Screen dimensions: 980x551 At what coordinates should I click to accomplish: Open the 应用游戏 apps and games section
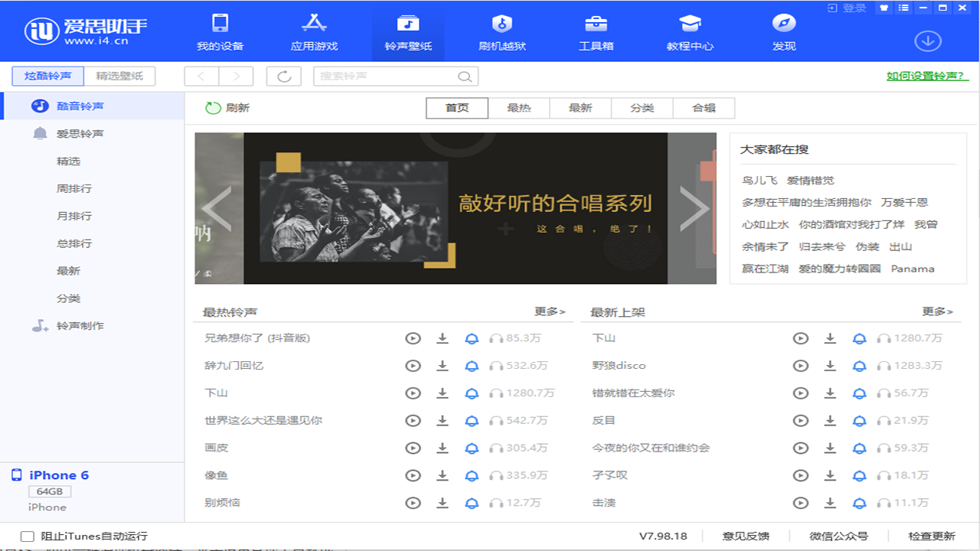pyautogui.click(x=315, y=31)
